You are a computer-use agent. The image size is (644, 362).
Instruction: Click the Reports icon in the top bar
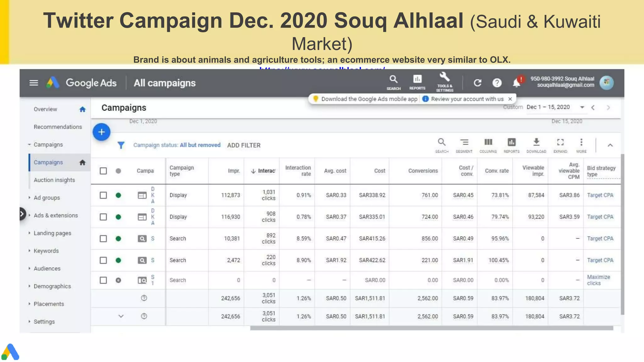click(x=417, y=82)
